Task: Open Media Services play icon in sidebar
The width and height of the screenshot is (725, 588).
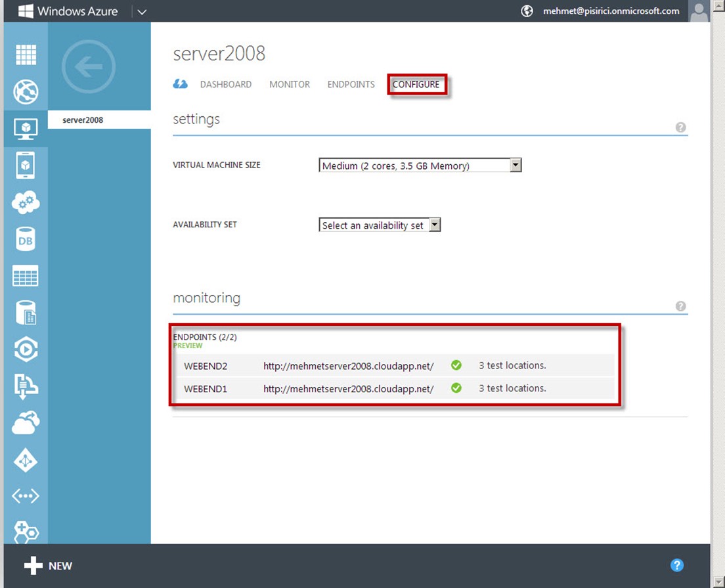Action: (x=26, y=350)
